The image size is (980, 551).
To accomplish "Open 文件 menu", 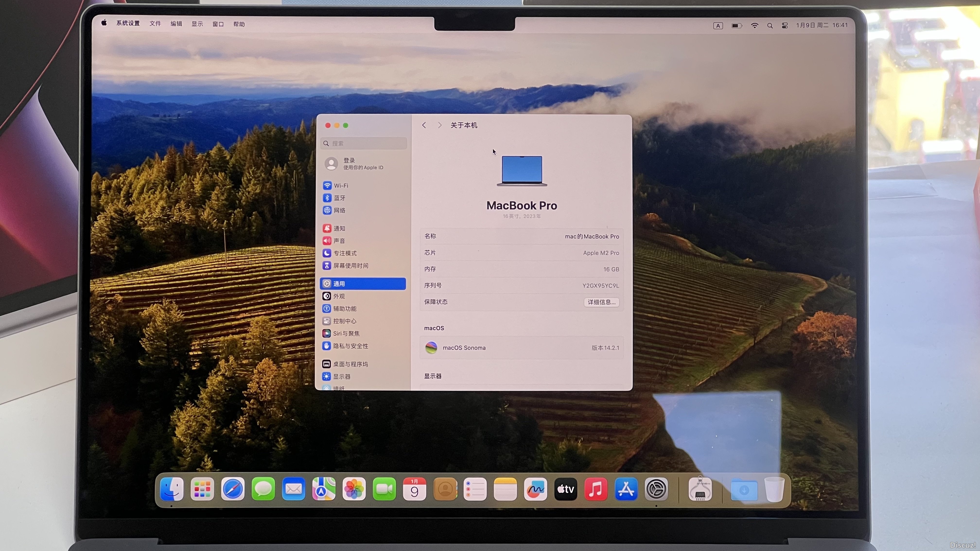I will point(155,24).
